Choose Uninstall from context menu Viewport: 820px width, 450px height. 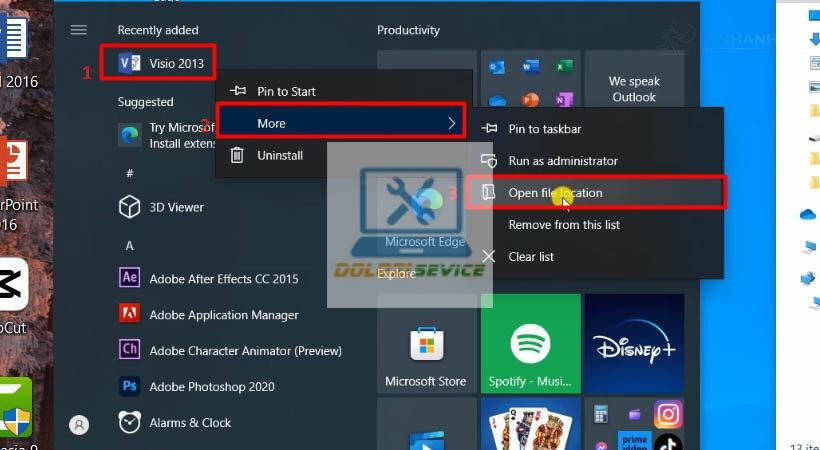tap(279, 156)
